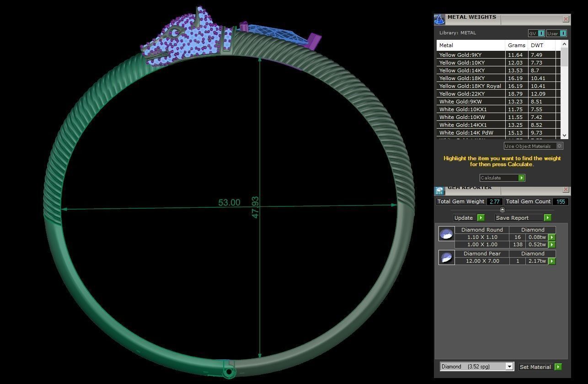Click the Calculate button
The image size is (588, 384).
(x=502, y=178)
